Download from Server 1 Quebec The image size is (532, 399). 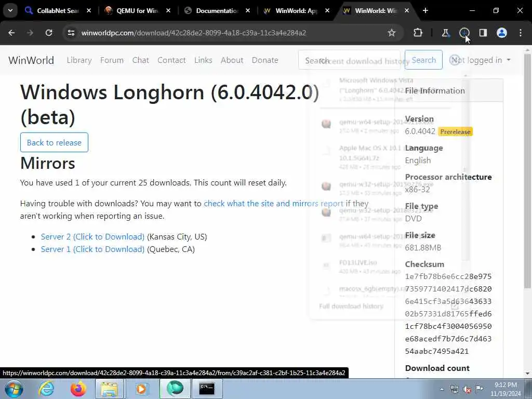click(x=92, y=249)
